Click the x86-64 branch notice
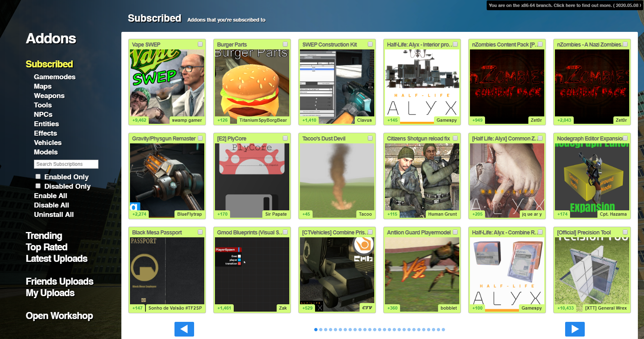 (565, 5)
